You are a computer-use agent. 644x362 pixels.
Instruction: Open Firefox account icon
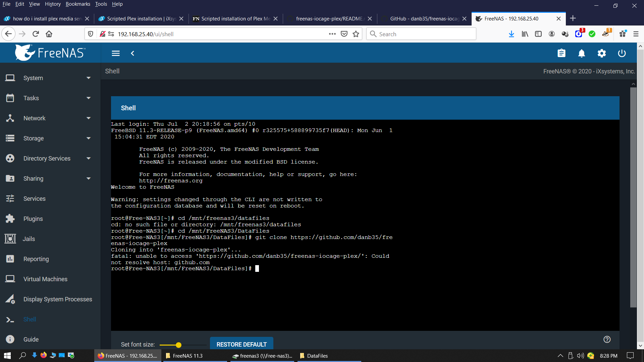click(x=552, y=34)
